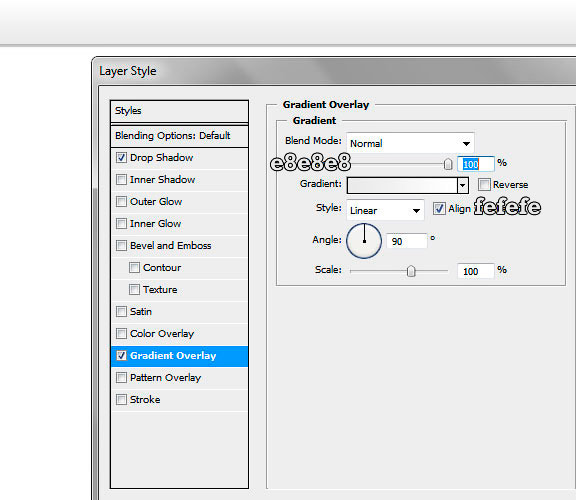Click the Angle value field
576x500 pixels.
407,241
